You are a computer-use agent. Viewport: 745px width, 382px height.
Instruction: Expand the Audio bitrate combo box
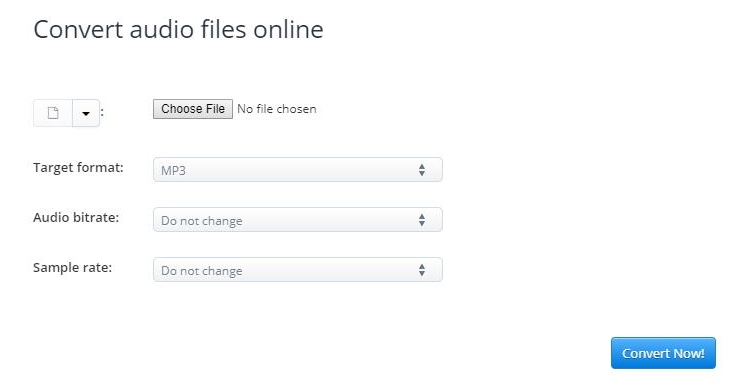pyautogui.click(x=298, y=220)
